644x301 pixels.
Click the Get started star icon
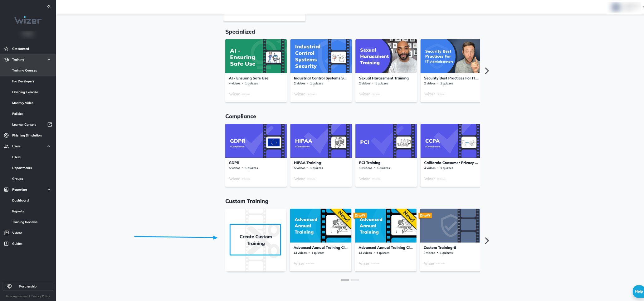[x=6, y=49]
